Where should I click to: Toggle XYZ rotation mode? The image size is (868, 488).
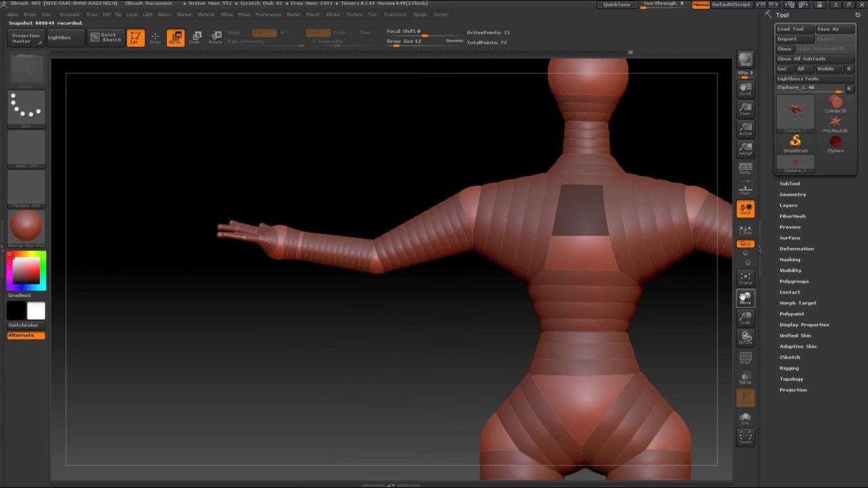point(745,244)
